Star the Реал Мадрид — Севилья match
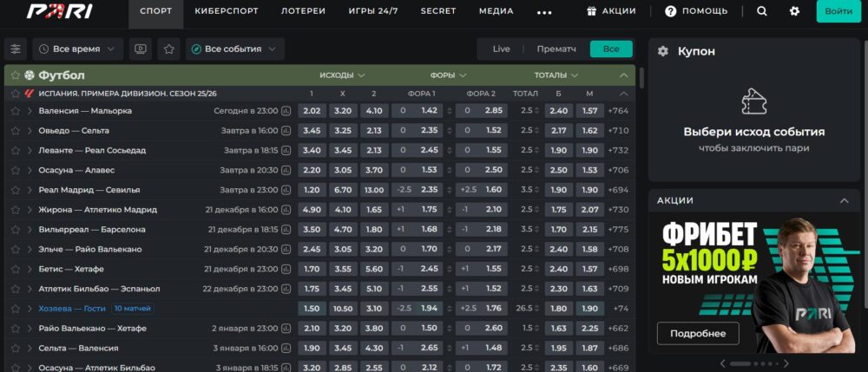The width and height of the screenshot is (868, 372). pyautogui.click(x=16, y=190)
